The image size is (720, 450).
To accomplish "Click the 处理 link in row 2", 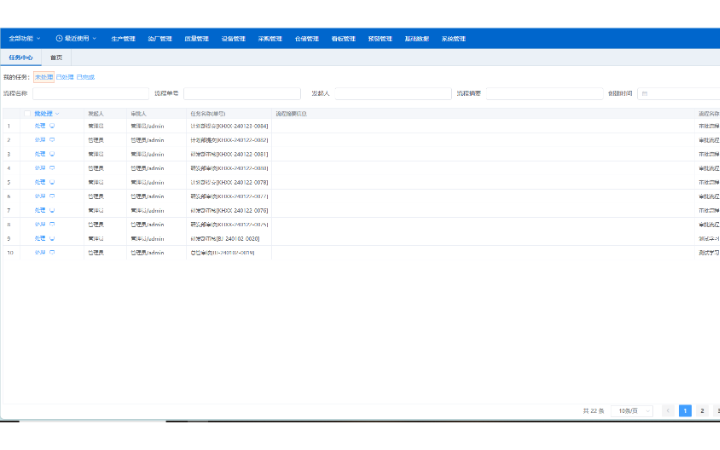I will point(40,140).
